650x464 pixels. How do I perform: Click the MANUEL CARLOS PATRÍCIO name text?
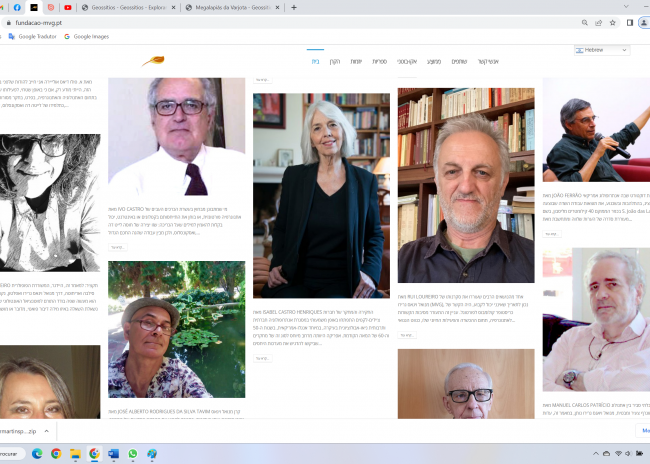[581, 405]
